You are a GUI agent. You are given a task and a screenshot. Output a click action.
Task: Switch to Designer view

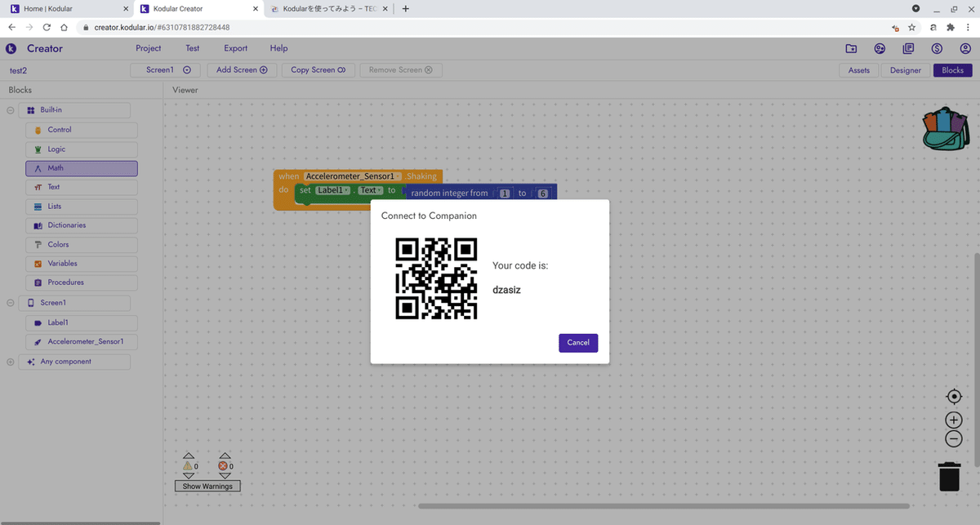[x=906, y=70]
